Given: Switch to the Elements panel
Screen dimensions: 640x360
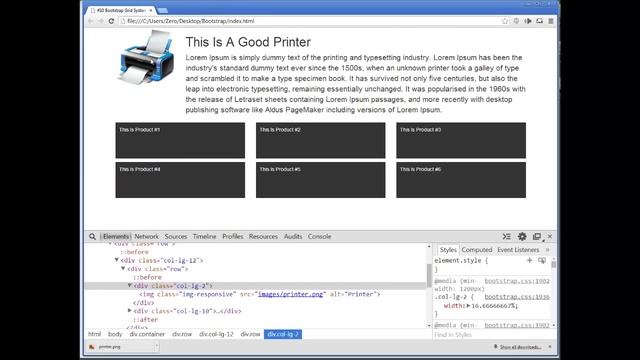Looking at the screenshot, I should (x=116, y=236).
